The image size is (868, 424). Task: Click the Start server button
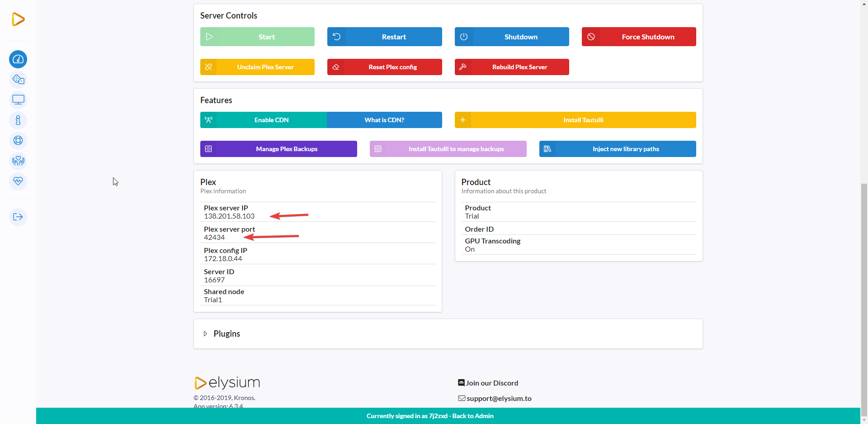[257, 37]
